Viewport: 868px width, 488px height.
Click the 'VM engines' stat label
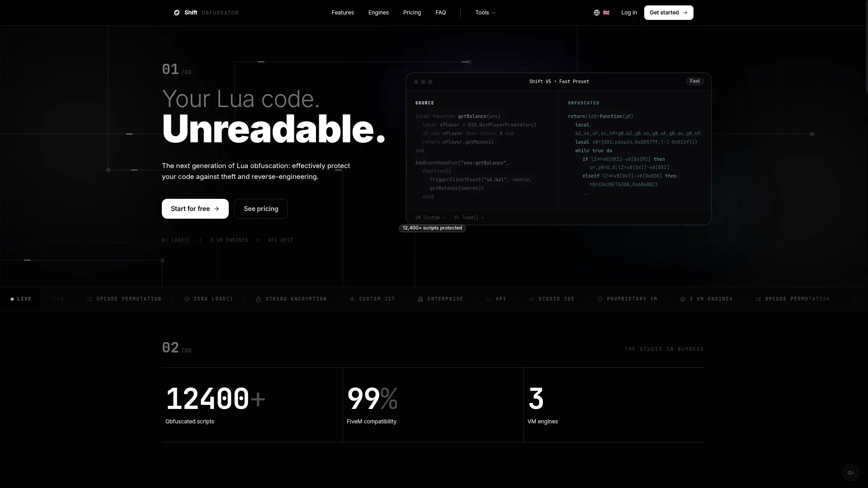(x=542, y=422)
